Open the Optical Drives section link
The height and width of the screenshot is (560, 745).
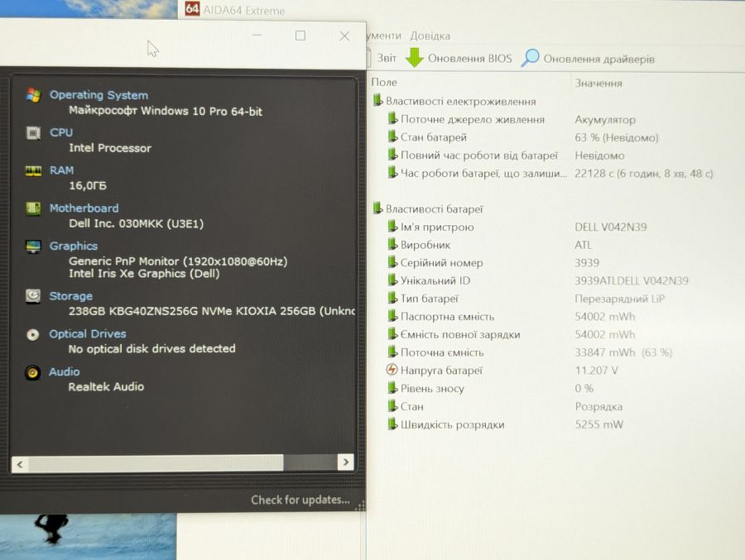[x=88, y=334]
